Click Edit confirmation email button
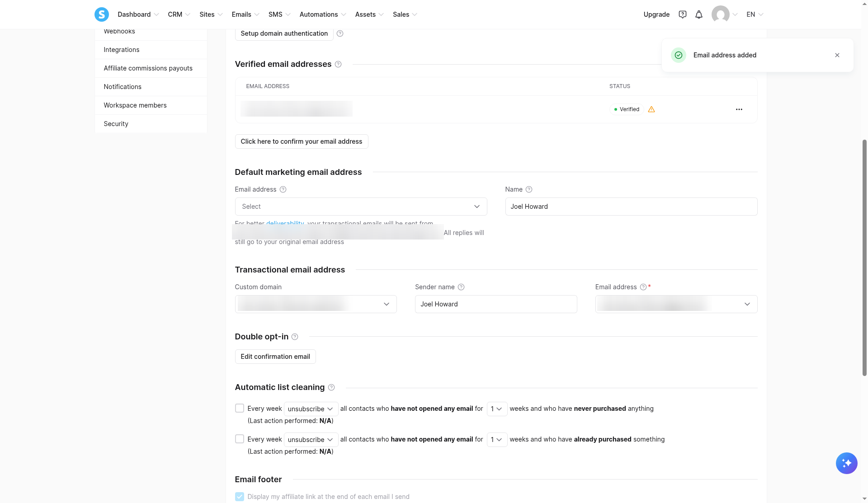The image size is (868, 503). (275, 357)
